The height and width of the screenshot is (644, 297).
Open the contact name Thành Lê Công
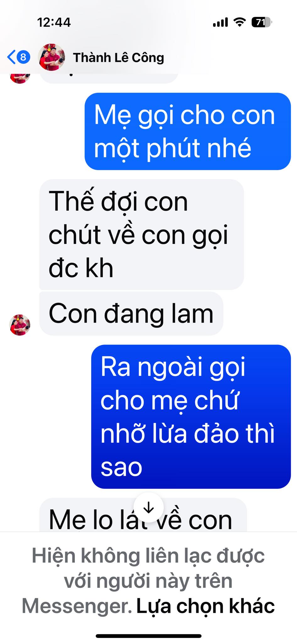coord(118,58)
